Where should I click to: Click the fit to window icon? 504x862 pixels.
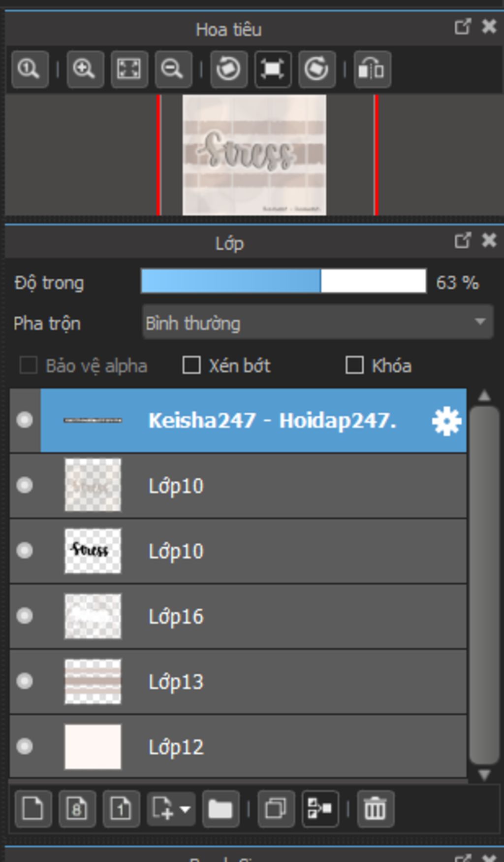coord(129,69)
